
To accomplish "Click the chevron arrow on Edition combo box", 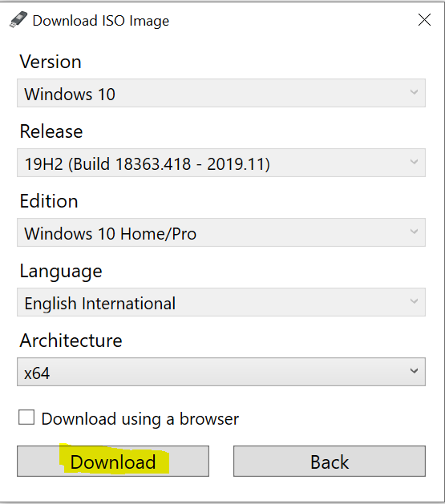I will (415, 232).
